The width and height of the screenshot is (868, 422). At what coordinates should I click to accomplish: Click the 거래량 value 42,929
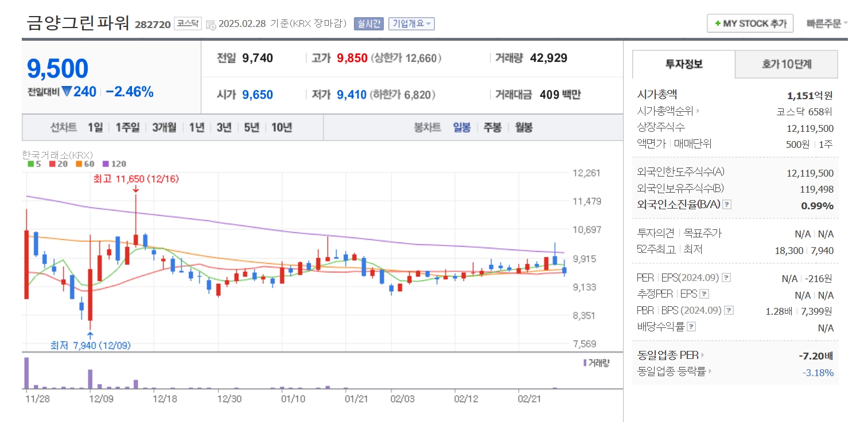(x=550, y=58)
